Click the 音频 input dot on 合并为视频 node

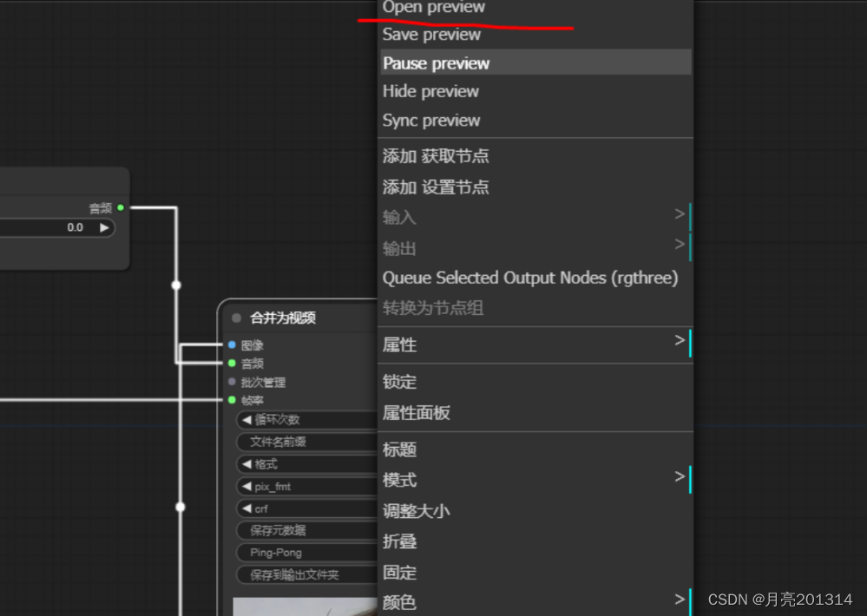230,363
